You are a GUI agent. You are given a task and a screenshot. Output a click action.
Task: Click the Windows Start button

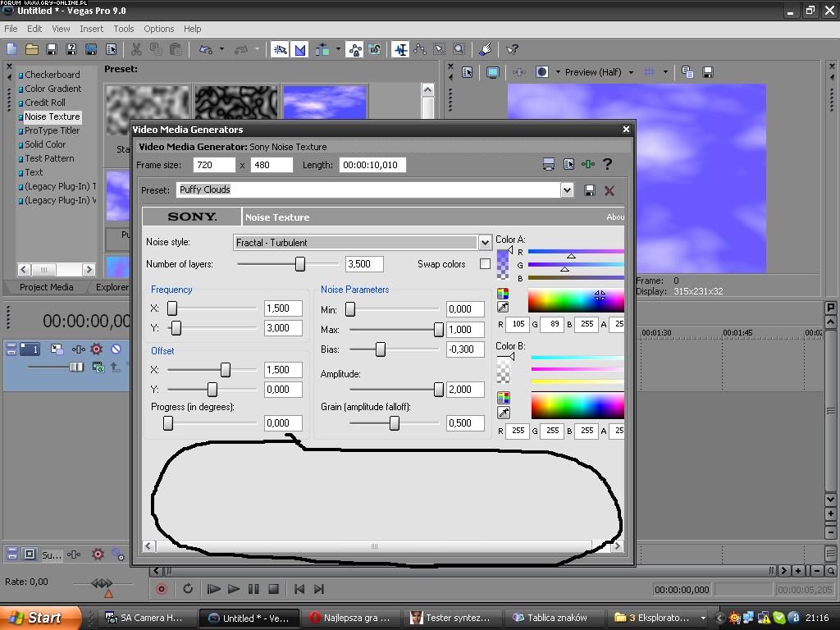coord(41,619)
